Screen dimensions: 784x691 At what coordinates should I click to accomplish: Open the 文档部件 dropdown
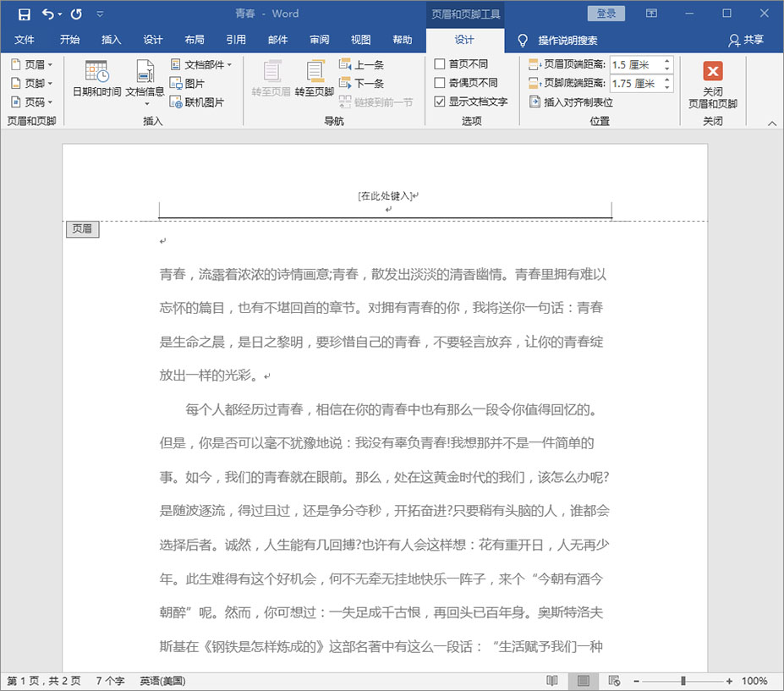pyautogui.click(x=201, y=64)
